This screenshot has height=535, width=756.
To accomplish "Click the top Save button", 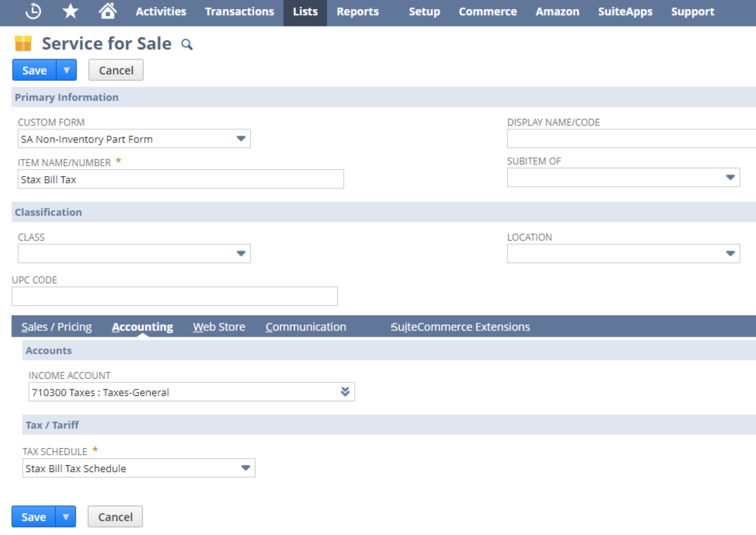I will [34, 70].
